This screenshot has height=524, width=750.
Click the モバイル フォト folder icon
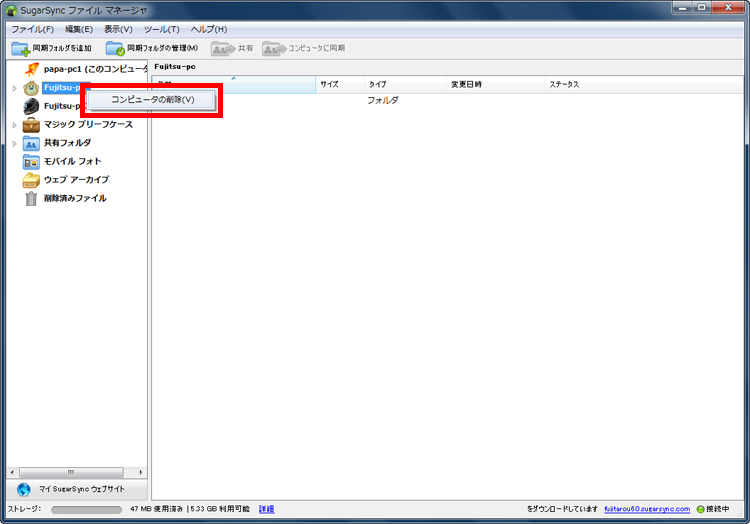pos(31,162)
